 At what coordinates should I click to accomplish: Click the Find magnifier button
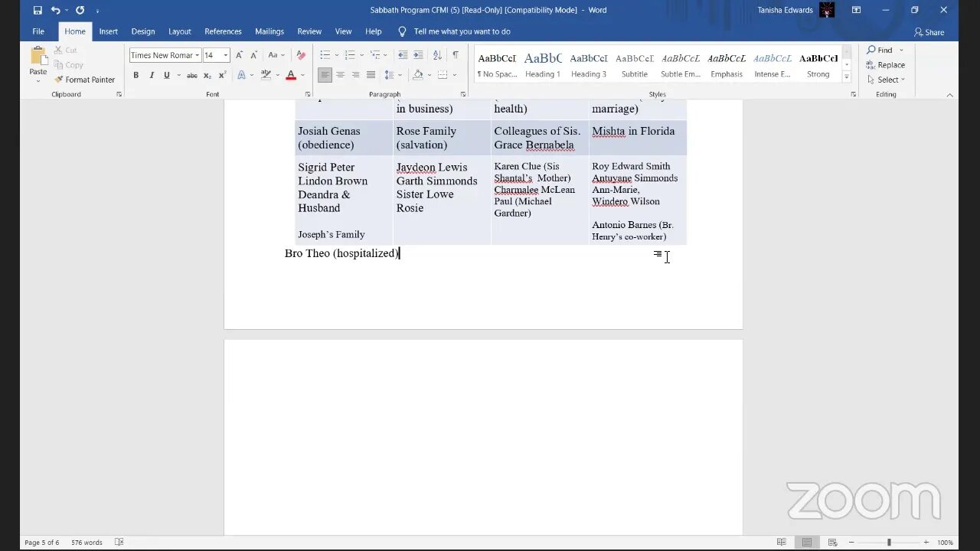[880, 50]
